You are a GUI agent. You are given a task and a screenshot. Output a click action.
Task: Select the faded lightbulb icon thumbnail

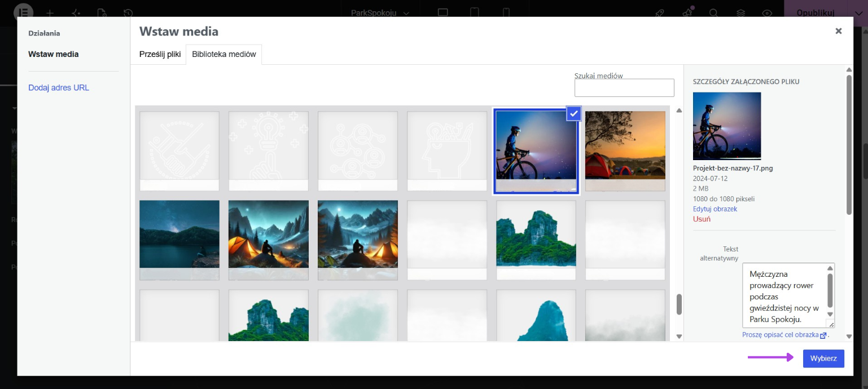tap(269, 151)
